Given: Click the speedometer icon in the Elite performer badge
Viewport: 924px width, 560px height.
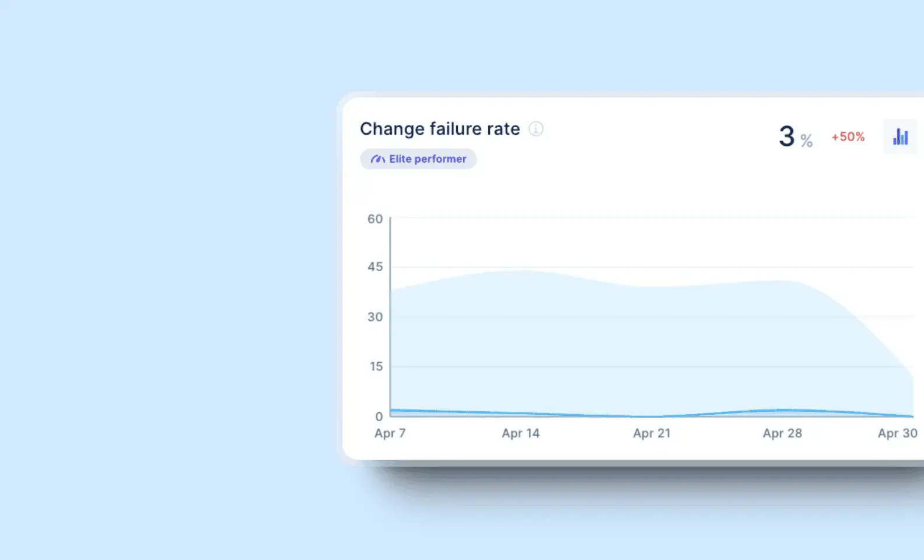Looking at the screenshot, I should (x=377, y=159).
